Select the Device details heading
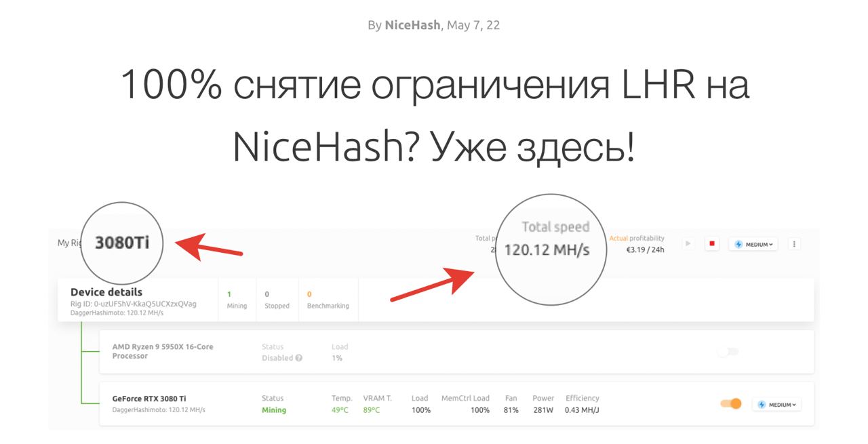Screen dimensions: 868x444 pos(106,292)
